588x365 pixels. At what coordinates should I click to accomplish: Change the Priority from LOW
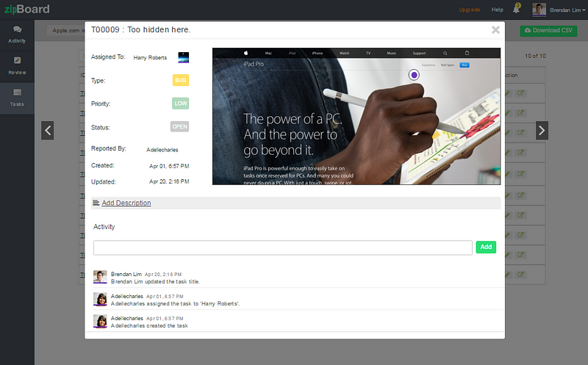[180, 104]
